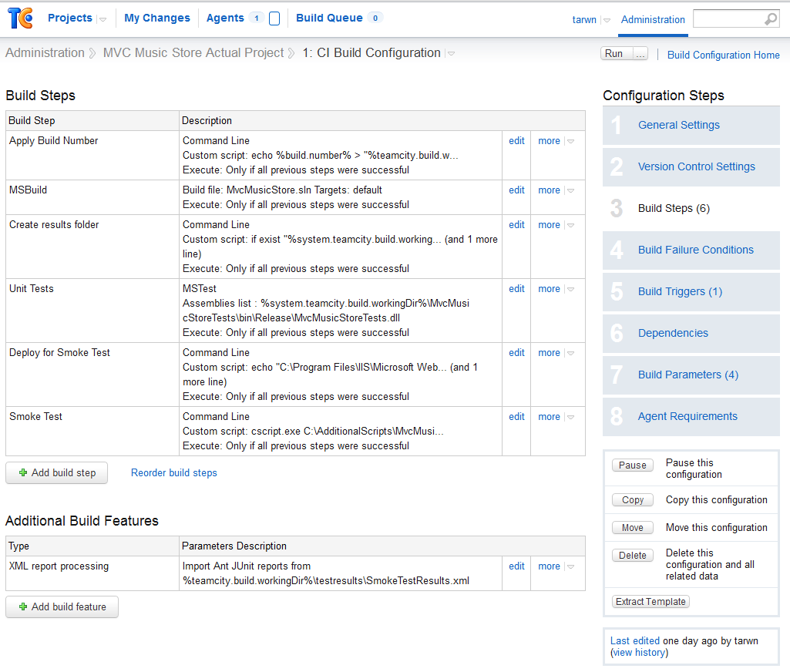Open more menu arrow for MSBuild step
This screenshot has width=790, height=672.
point(571,190)
